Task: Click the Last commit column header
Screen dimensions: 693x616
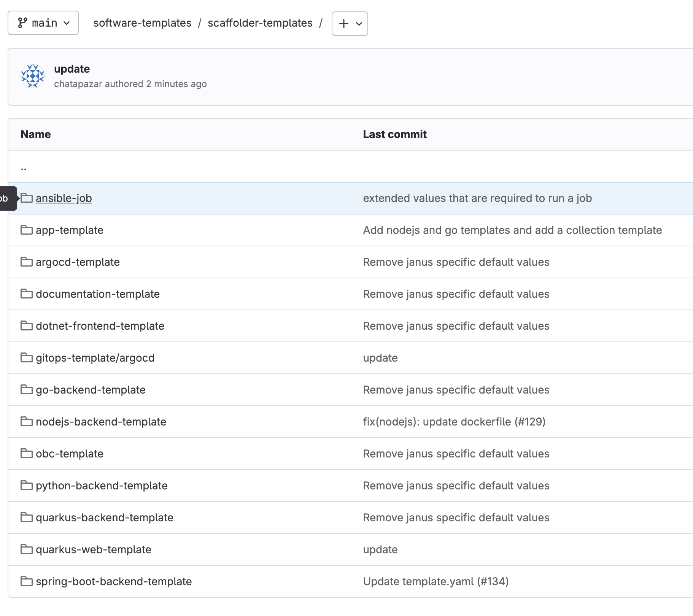Action: point(395,134)
